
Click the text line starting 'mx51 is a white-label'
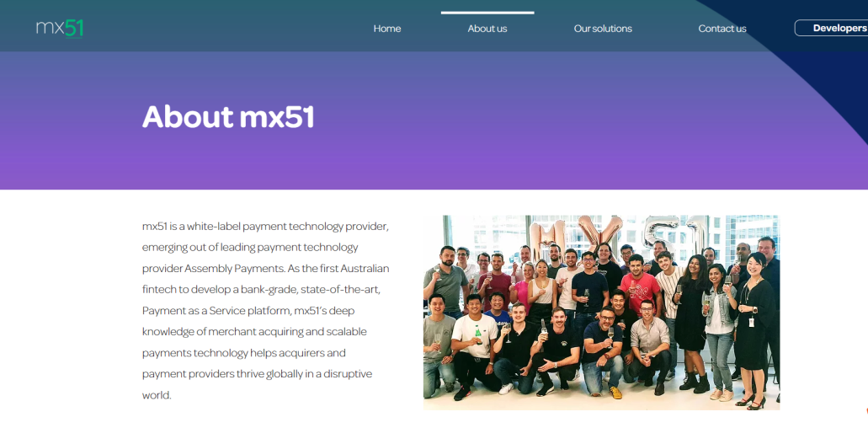point(266,227)
